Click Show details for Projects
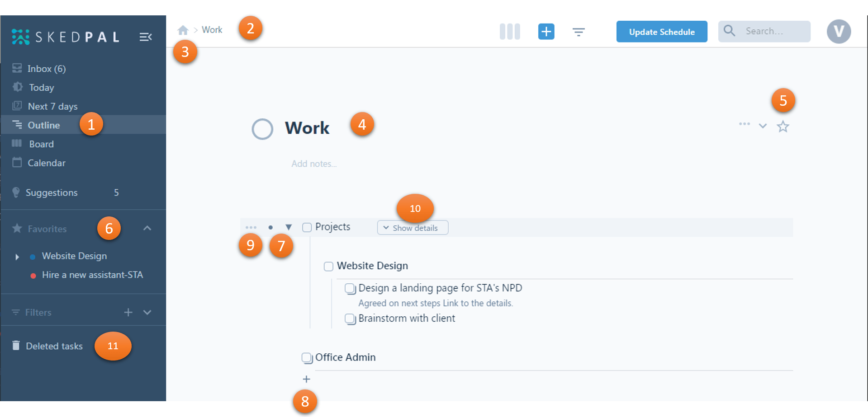 pyautogui.click(x=413, y=228)
